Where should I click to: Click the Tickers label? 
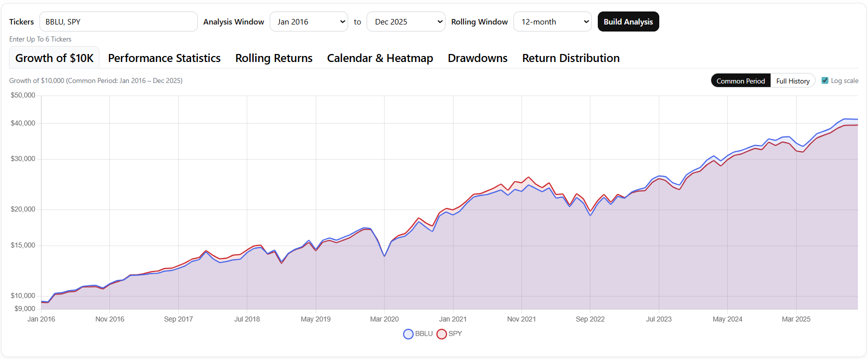click(x=21, y=21)
